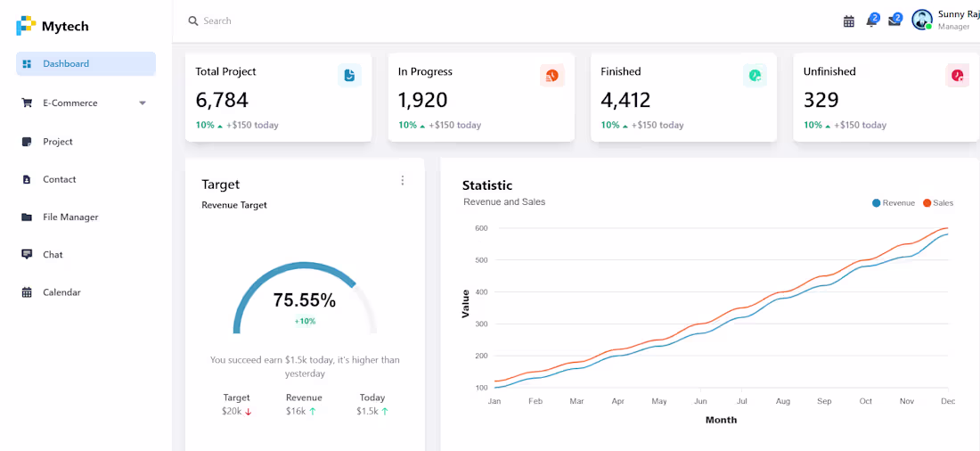Click the Contact sidebar icon
The image size is (980, 451).
(26, 179)
